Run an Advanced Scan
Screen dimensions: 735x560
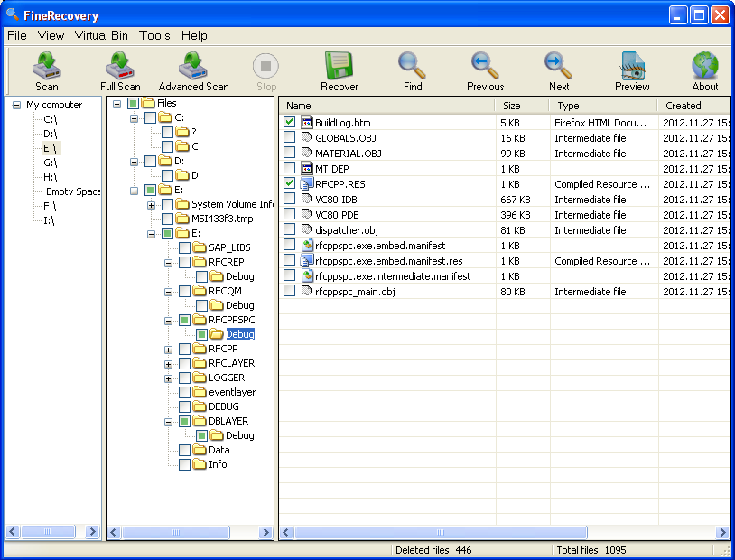192,70
